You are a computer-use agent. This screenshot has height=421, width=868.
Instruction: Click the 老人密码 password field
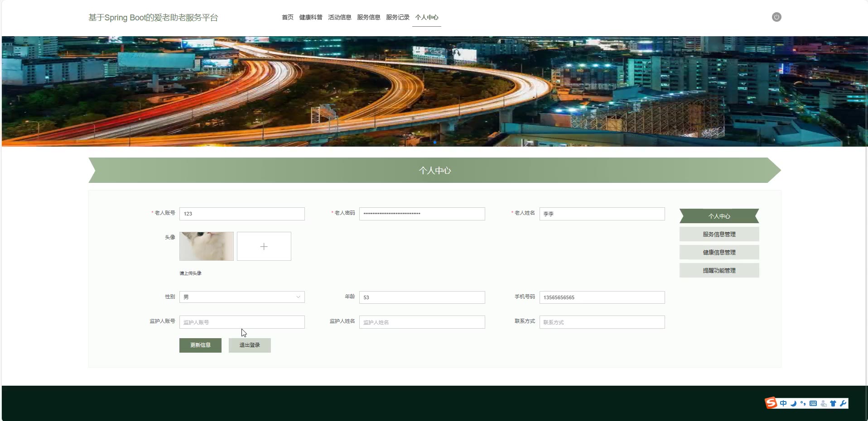click(422, 214)
